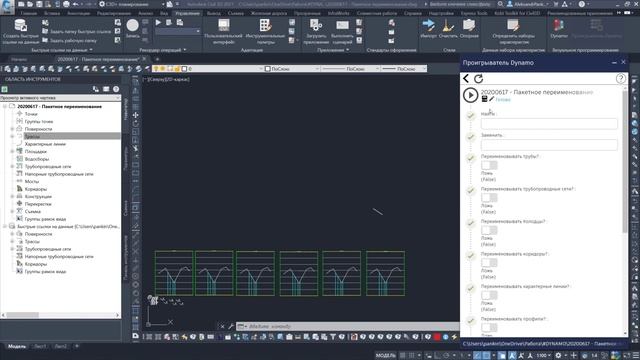The image size is (640, 360).
Task: Expand the Конструкции tree node
Action: (x=12, y=196)
